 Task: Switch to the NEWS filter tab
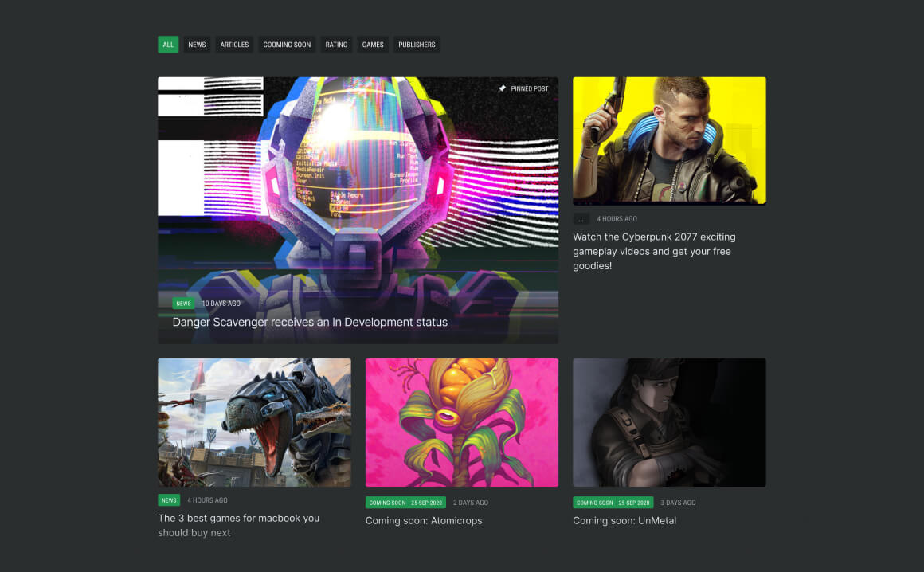(x=197, y=45)
